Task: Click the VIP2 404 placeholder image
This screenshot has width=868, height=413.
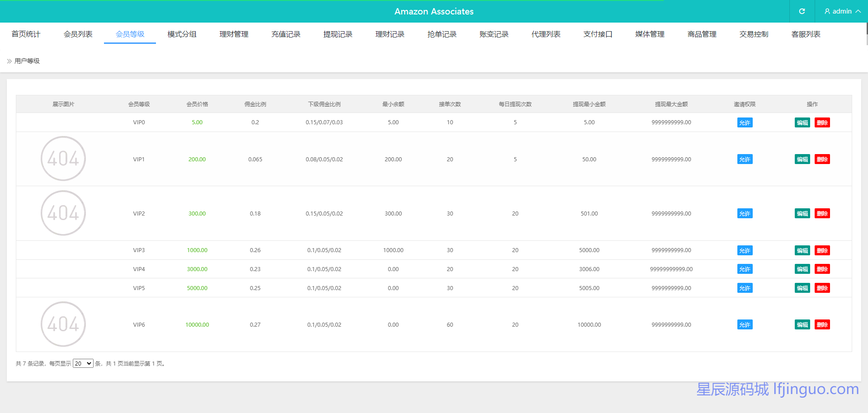Action: click(63, 213)
